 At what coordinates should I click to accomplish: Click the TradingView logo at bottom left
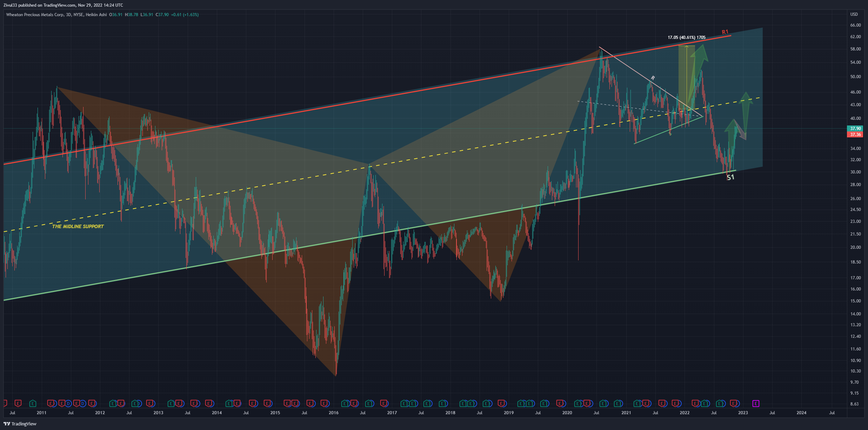point(20,424)
